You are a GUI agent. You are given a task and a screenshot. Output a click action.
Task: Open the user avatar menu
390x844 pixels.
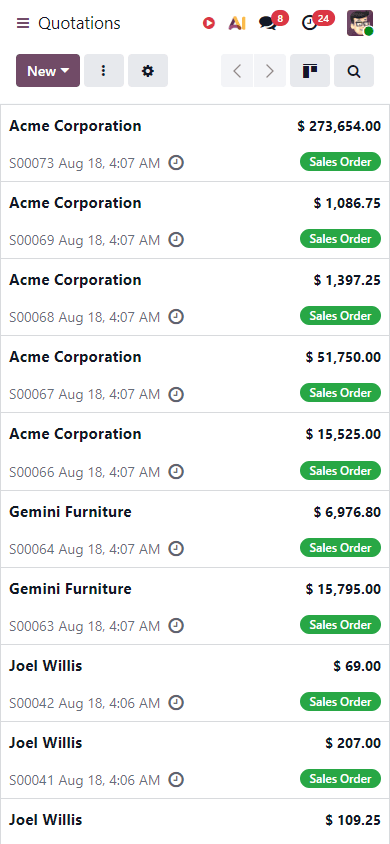[x=360, y=23]
